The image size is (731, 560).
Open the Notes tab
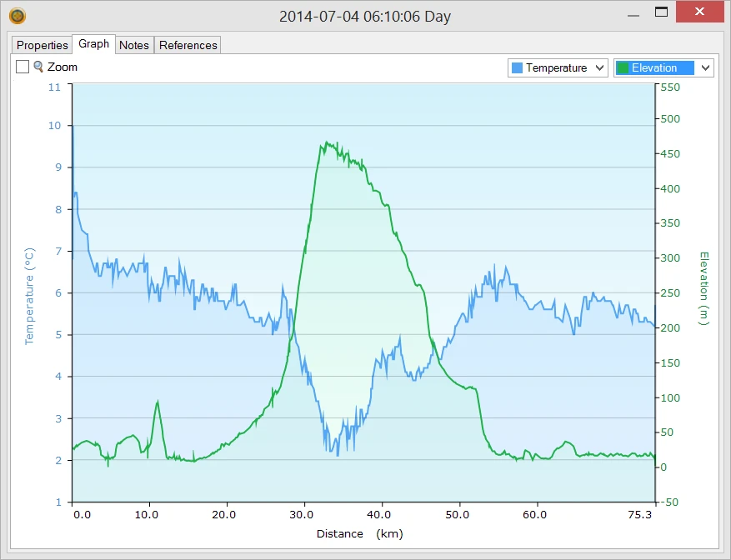134,45
